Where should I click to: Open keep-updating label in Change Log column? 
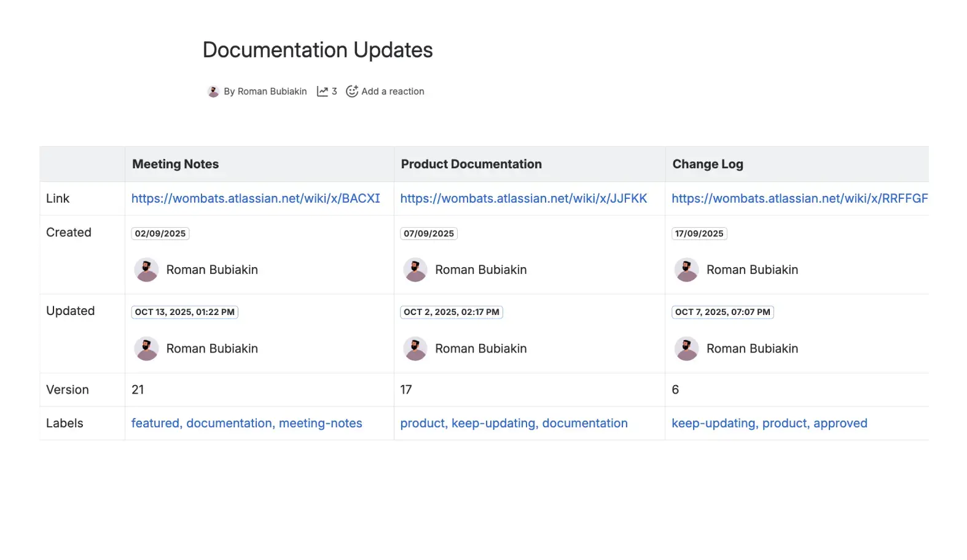714,423
